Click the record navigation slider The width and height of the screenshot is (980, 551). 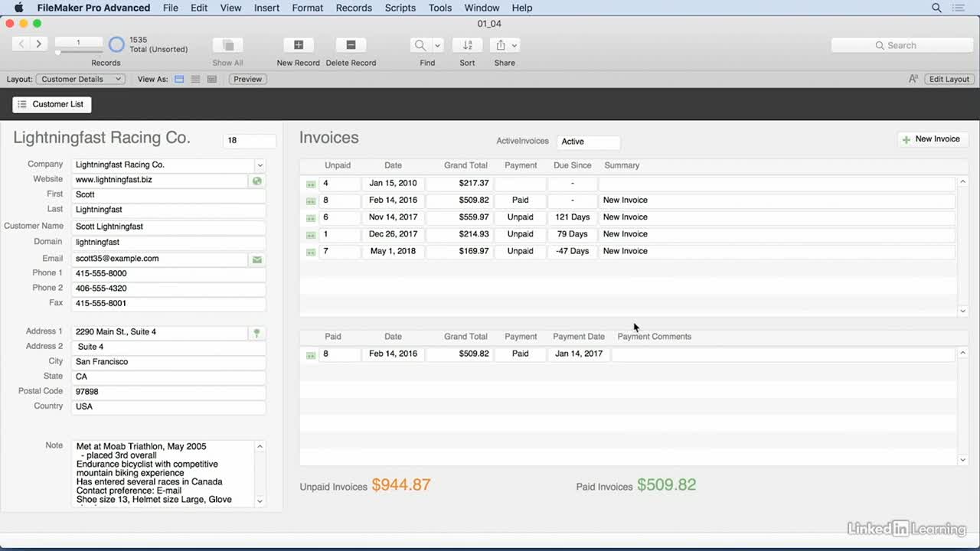click(x=79, y=52)
